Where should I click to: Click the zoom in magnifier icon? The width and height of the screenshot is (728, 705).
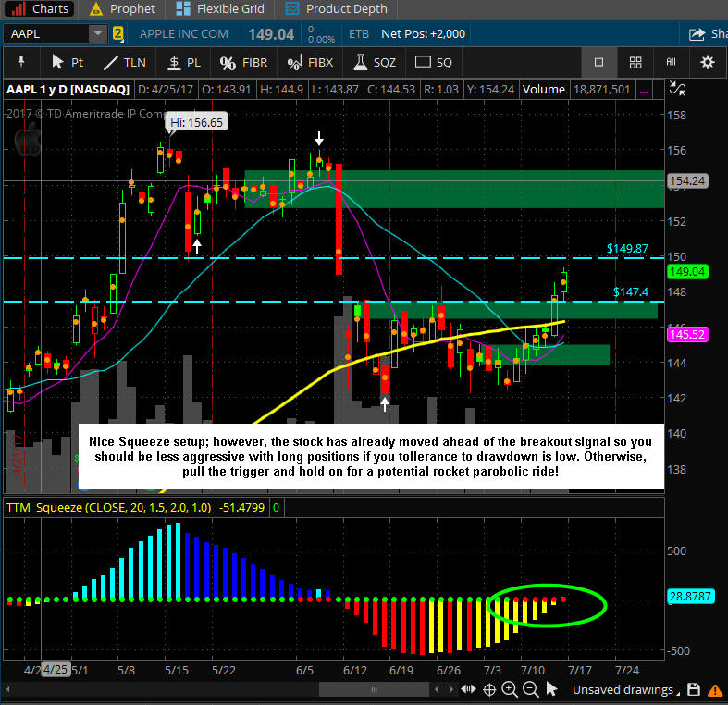pos(510,689)
